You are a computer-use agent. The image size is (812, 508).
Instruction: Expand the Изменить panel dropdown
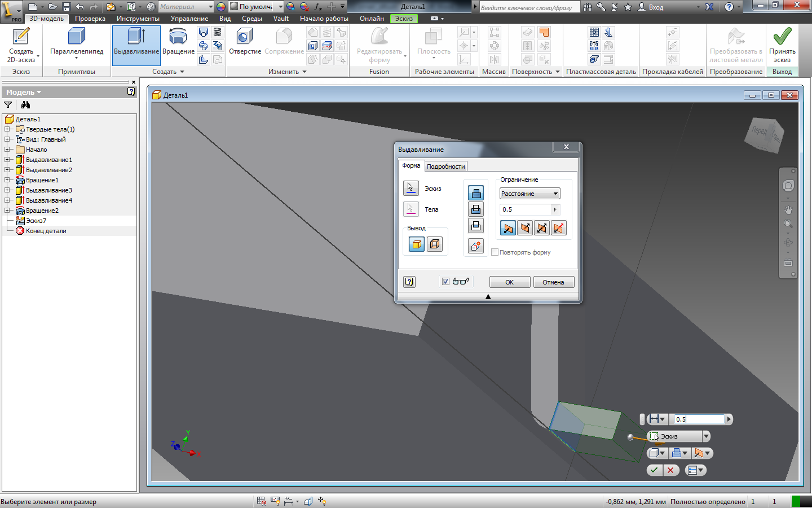[288, 72]
